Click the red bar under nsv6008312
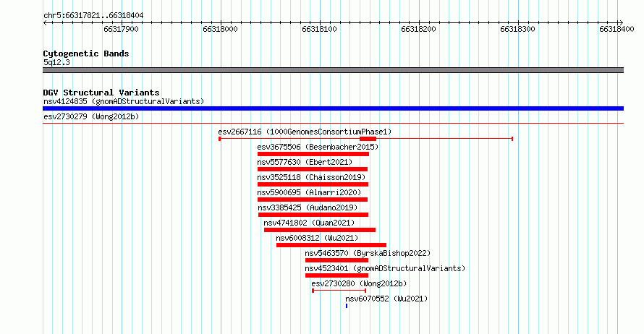 [331, 245]
